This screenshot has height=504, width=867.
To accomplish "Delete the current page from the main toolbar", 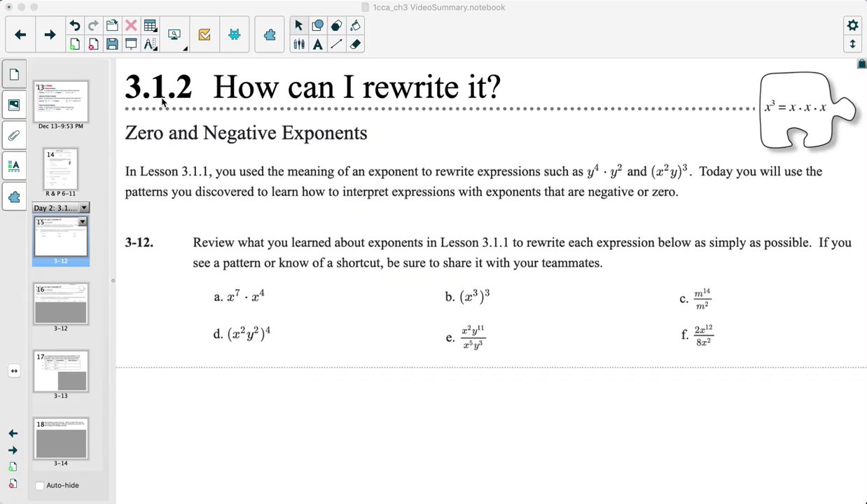I will point(93,44).
